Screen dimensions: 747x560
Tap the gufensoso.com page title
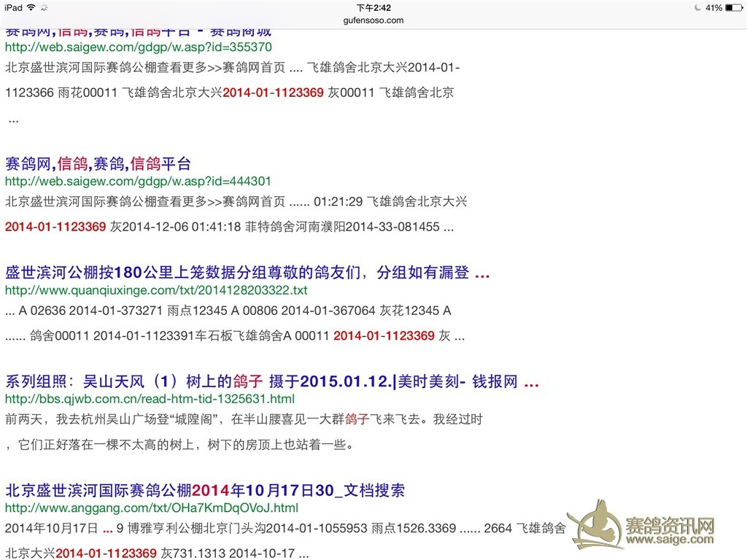coord(373,20)
